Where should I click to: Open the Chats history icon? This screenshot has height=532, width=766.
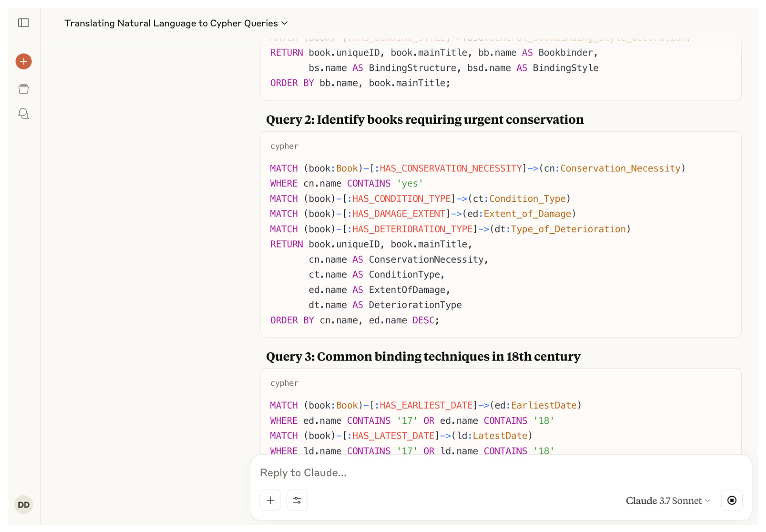point(23,114)
